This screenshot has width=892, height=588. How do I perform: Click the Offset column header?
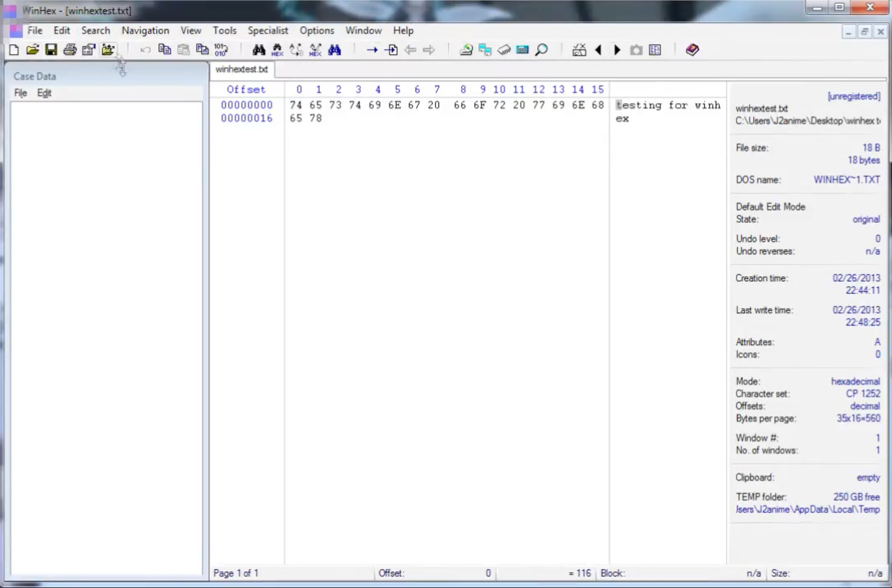(x=246, y=89)
